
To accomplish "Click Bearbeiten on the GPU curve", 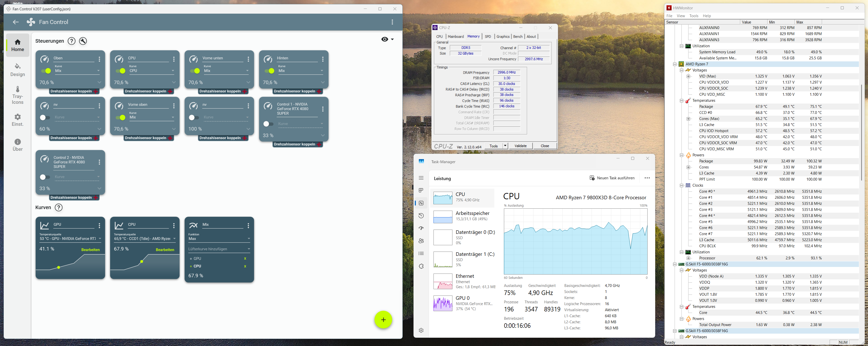I will 90,250.
